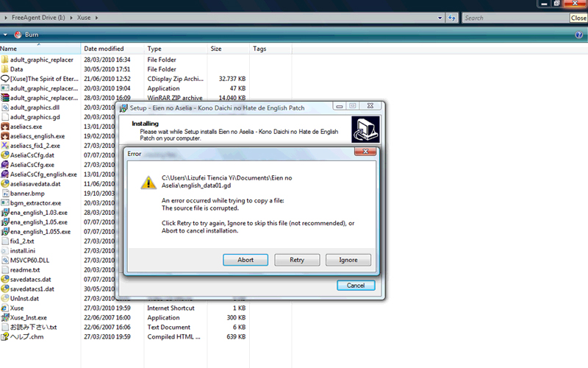Select adult_graphic_replacer application icon
588x368 pixels.
pos(5,88)
